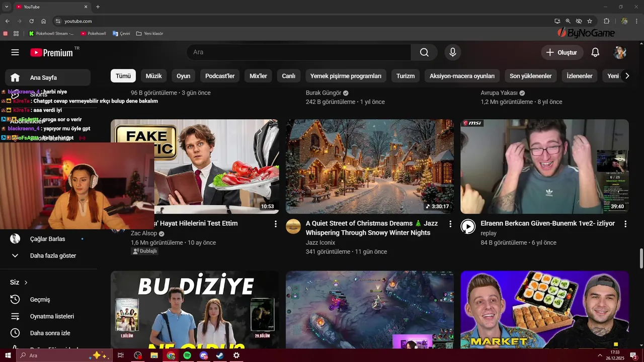The height and width of the screenshot is (362, 644).
Task: Open more options for the Jazz Christmas video
Action: click(x=450, y=224)
